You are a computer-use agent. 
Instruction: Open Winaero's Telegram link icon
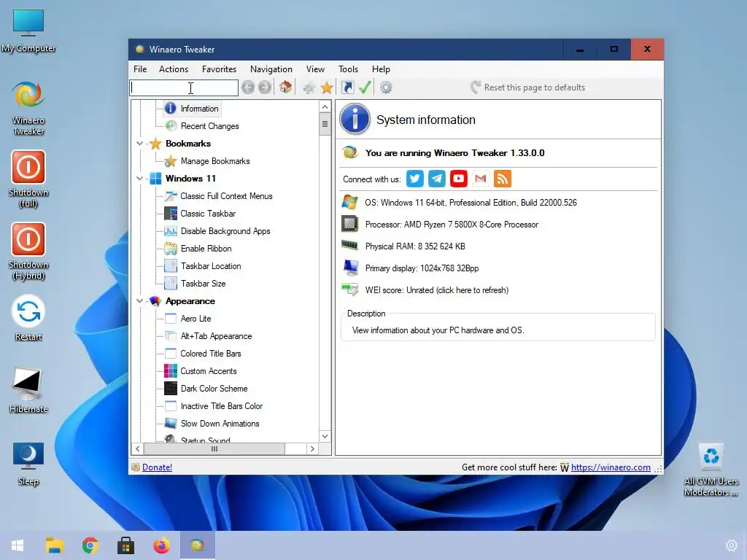(437, 179)
